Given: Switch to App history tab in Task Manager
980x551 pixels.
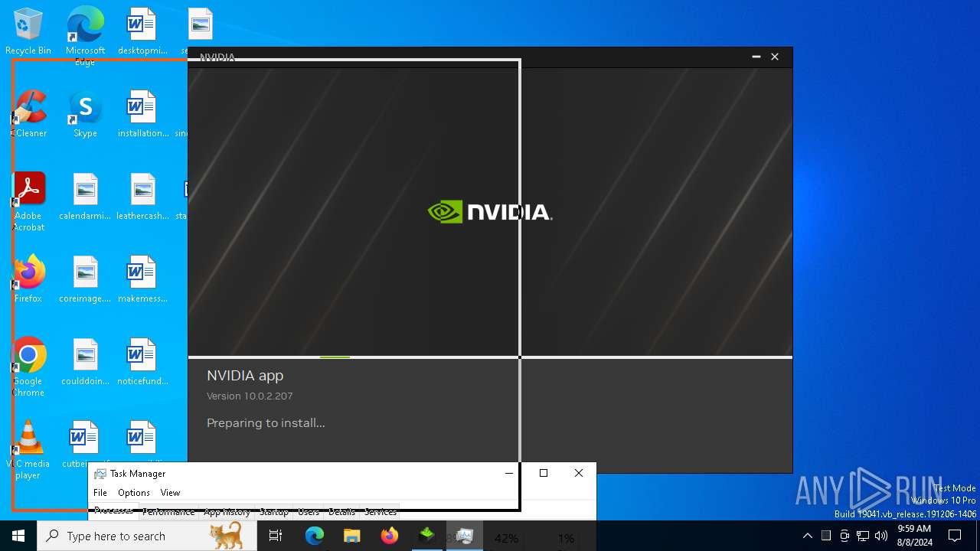Looking at the screenshot, I should click(227, 512).
